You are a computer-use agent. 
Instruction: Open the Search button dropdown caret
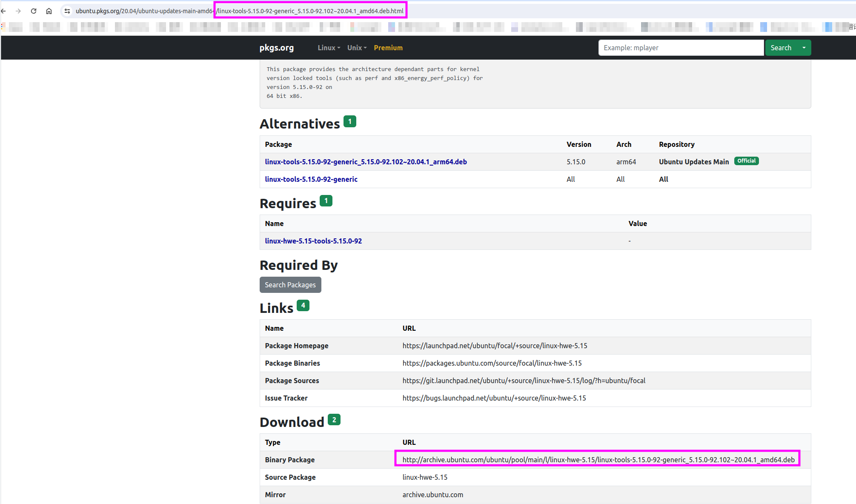pos(804,48)
